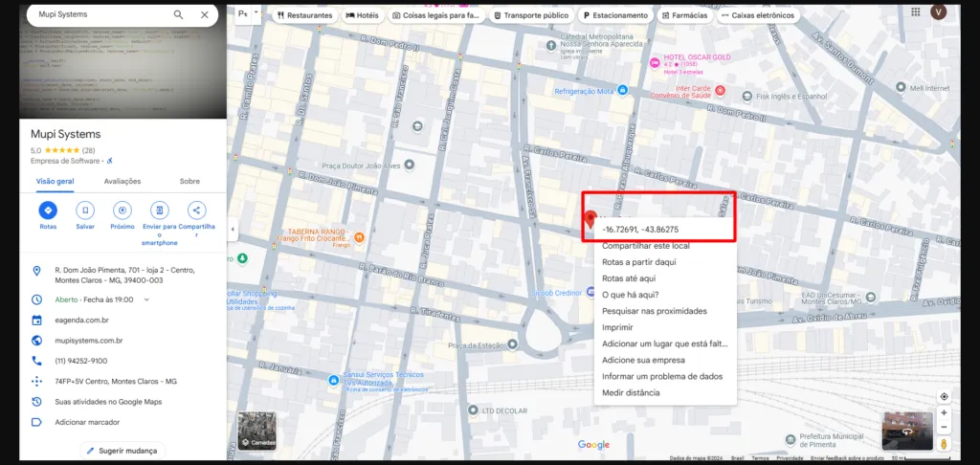Click the Sugerir mudança button
The height and width of the screenshot is (465, 980).
coord(120,450)
